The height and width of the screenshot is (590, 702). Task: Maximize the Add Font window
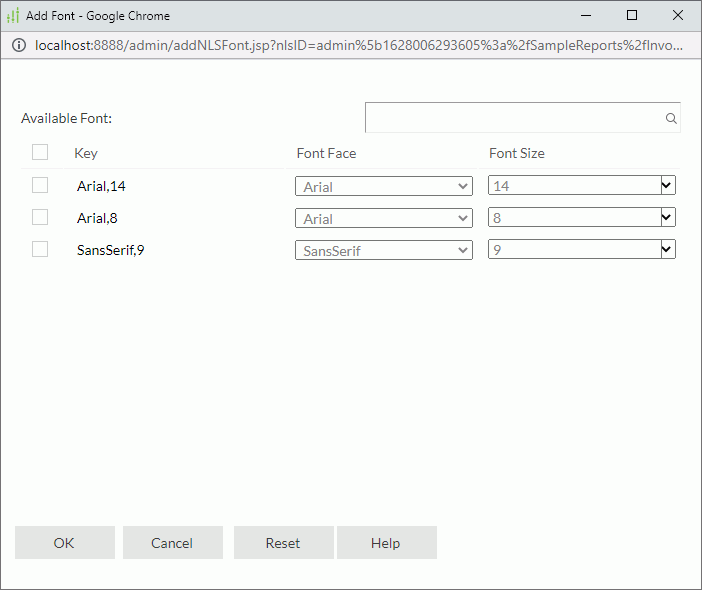pyautogui.click(x=632, y=16)
